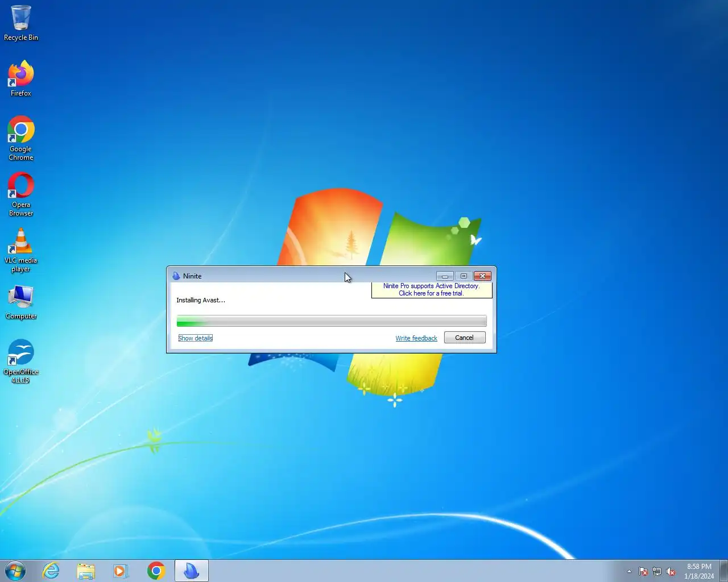Viewport: 728px width, 582px height.
Task: Click the network status tray icon
Action: (657, 571)
